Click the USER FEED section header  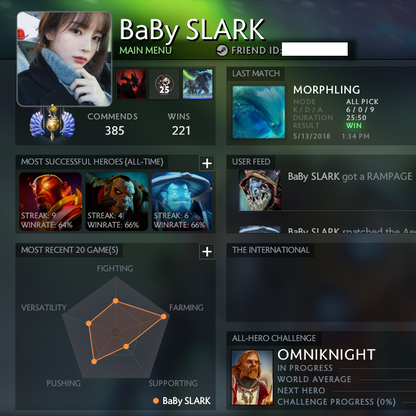[x=251, y=162]
